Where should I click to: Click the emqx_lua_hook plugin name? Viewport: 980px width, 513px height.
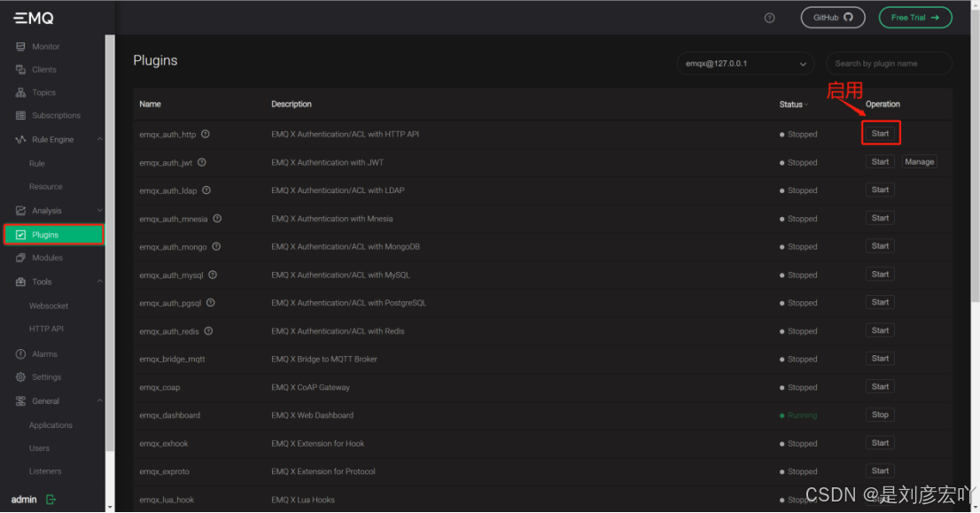(167, 500)
